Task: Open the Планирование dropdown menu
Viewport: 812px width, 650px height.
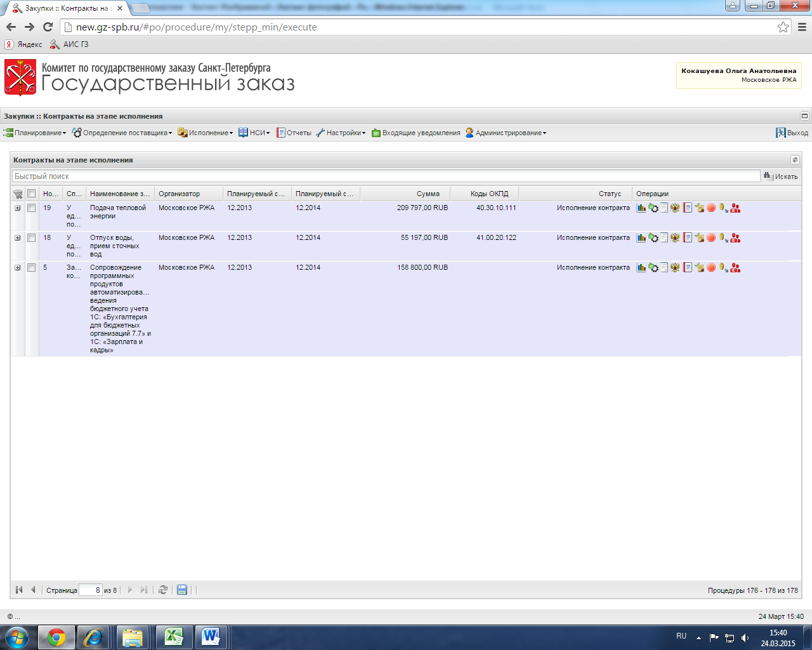Action: tap(35, 133)
